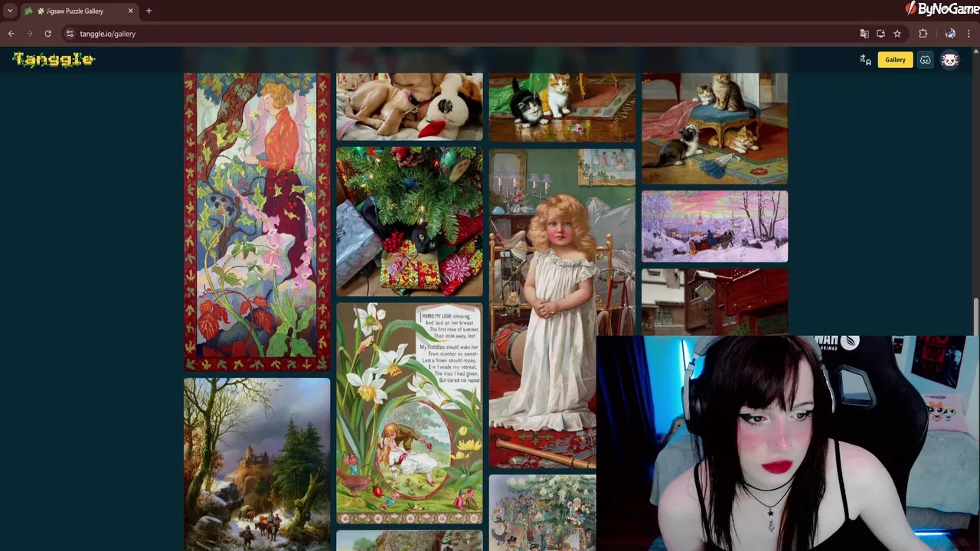
Task: Open the Discord icon in Tanggle header
Action: [925, 60]
